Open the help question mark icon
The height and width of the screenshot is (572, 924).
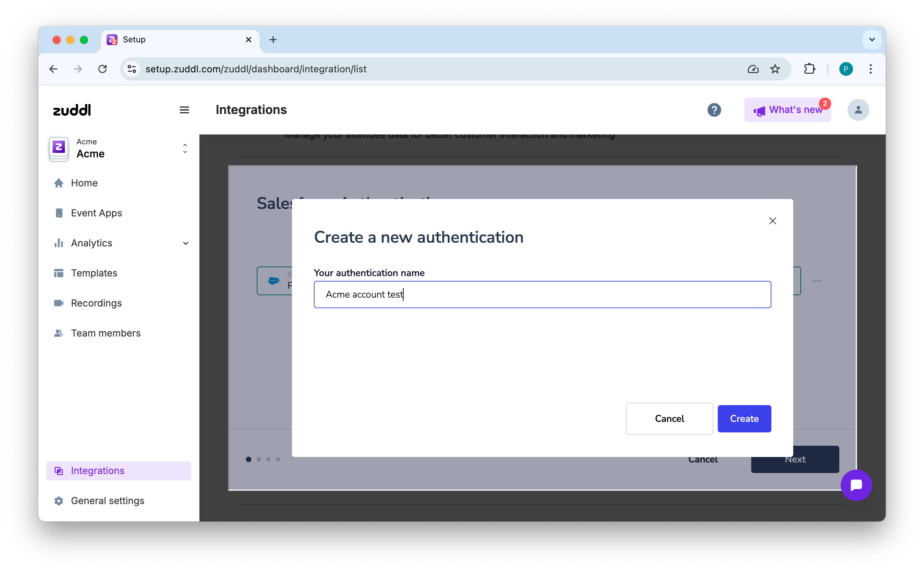714,110
